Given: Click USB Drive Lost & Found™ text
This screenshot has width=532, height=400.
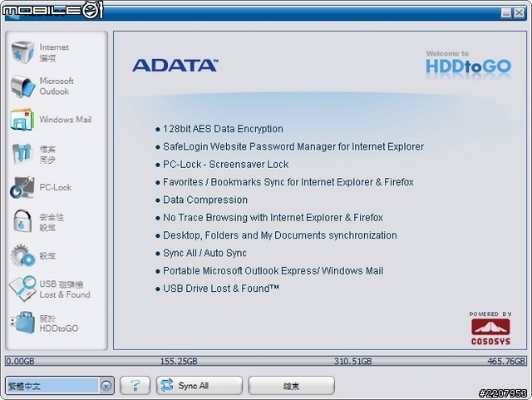Looking at the screenshot, I should pyautogui.click(x=221, y=289).
